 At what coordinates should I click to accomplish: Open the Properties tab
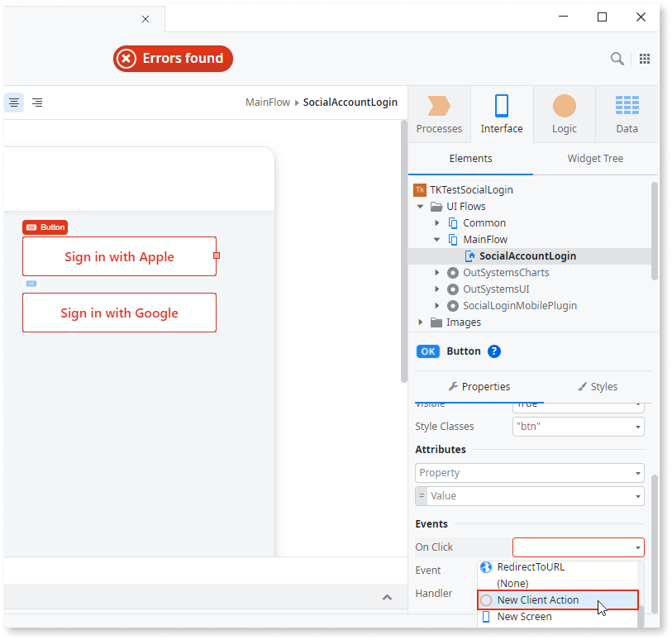479,387
